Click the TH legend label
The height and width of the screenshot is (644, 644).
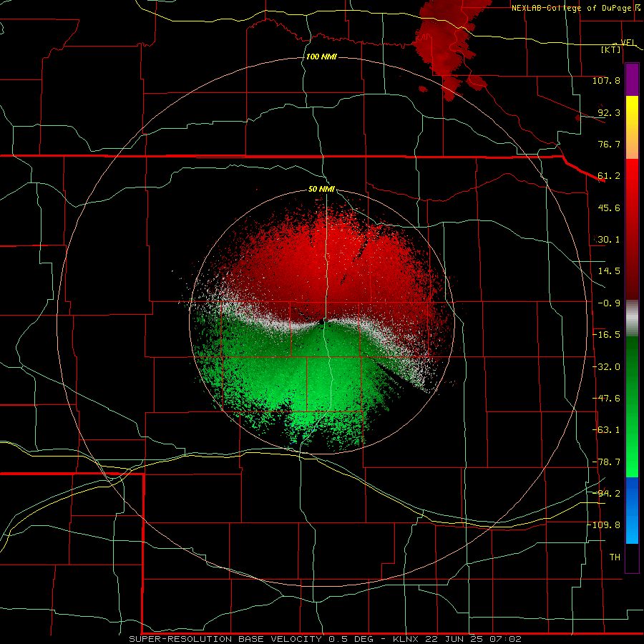(615, 557)
